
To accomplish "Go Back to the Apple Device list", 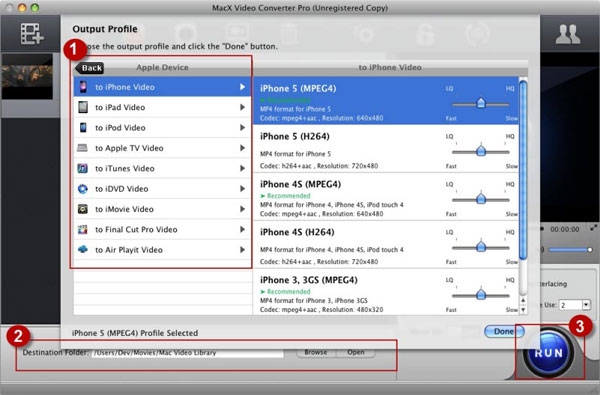I will [90, 68].
